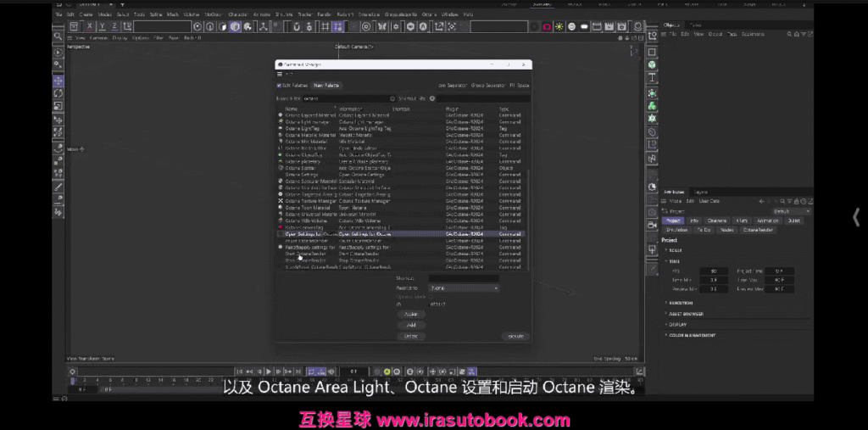Switch to the Objects tab
This screenshot has height=430, width=868.
pyautogui.click(x=671, y=25)
